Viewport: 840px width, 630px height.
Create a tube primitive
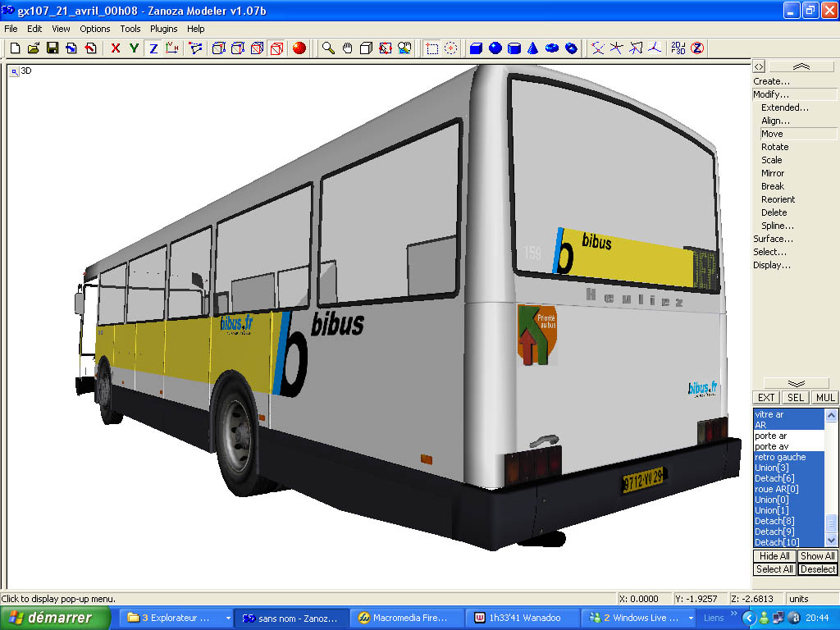[x=571, y=48]
